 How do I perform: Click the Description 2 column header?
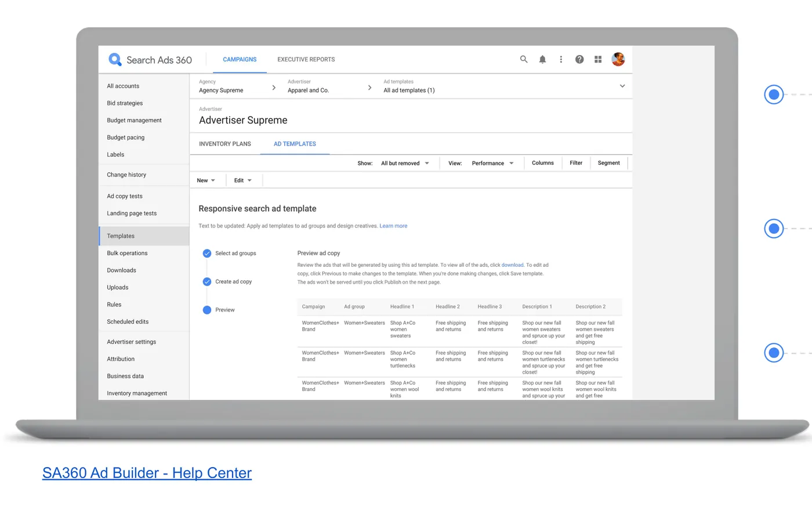[590, 307]
